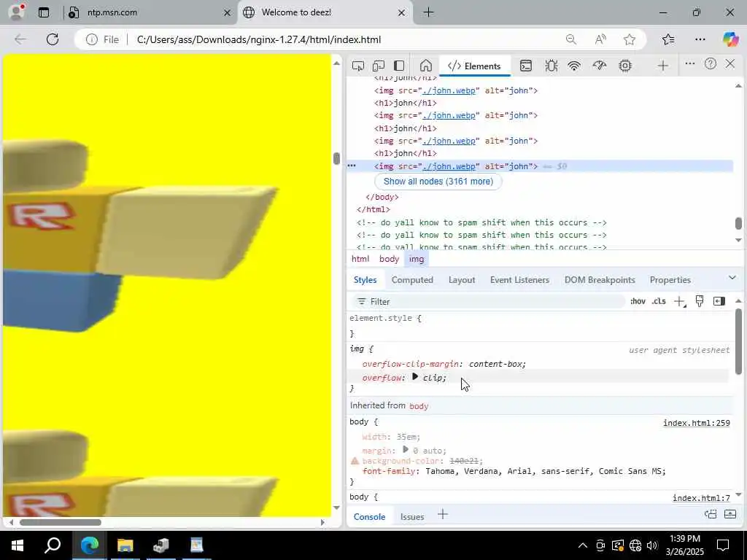Toggle the :hov element state panel

click(x=638, y=301)
